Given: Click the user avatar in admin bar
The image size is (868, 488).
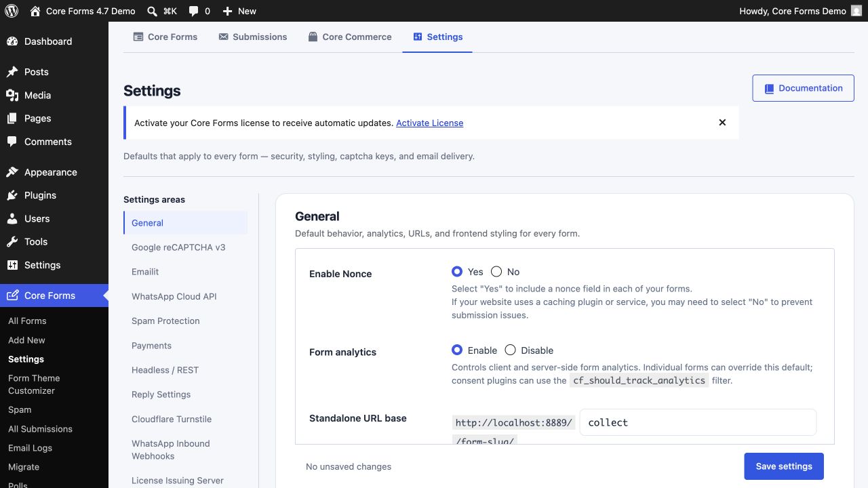Looking at the screenshot, I should tap(856, 11).
